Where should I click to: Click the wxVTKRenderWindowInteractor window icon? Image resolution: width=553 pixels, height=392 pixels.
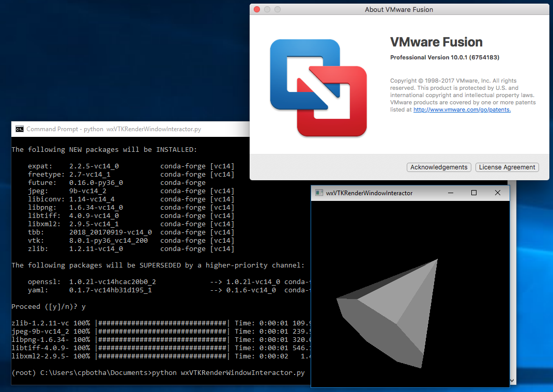319,193
